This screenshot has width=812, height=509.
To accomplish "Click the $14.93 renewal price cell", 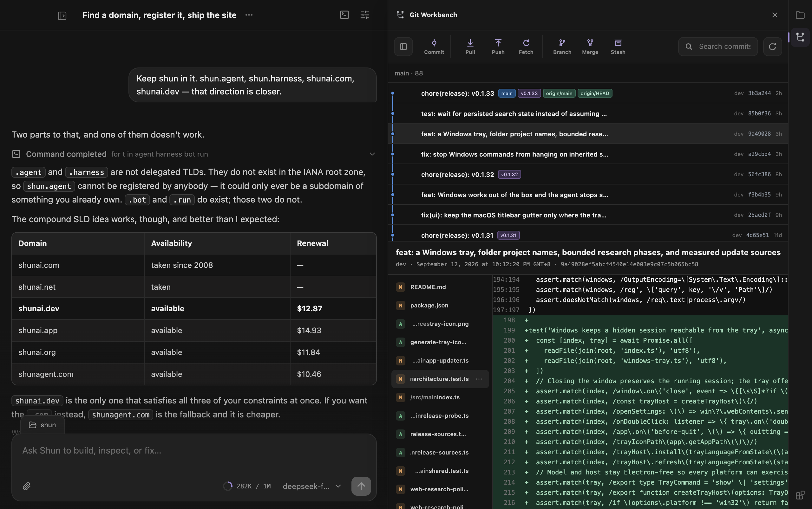I will [333, 330].
